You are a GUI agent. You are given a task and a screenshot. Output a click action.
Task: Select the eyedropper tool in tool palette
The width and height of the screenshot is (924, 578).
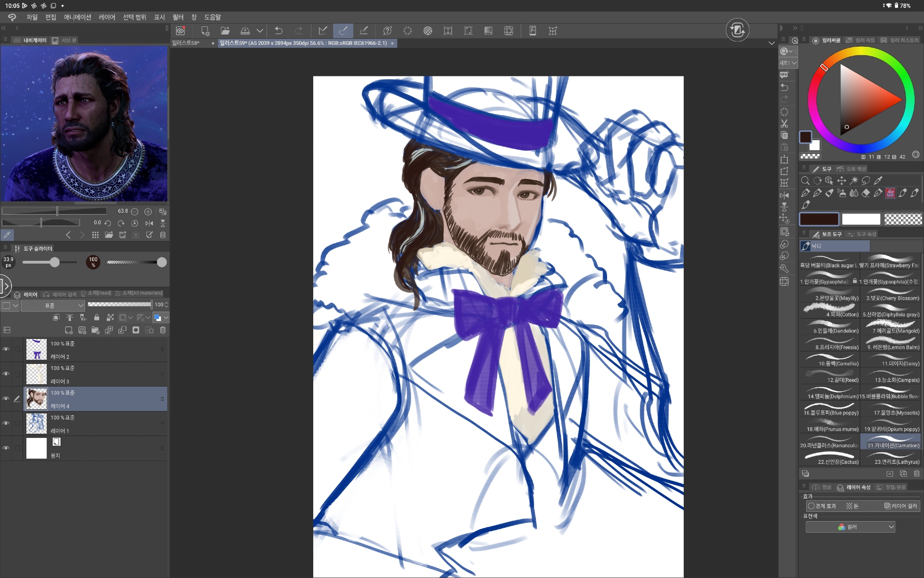pos(878,180)
